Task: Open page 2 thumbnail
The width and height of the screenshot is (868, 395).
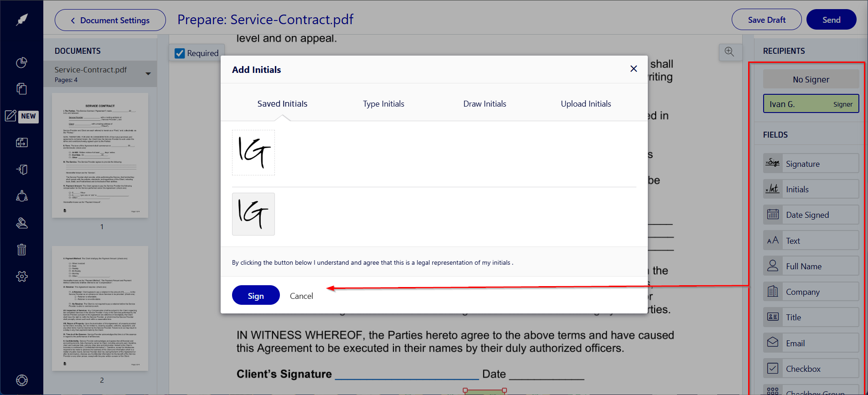Action: click(x=100, y=308)
